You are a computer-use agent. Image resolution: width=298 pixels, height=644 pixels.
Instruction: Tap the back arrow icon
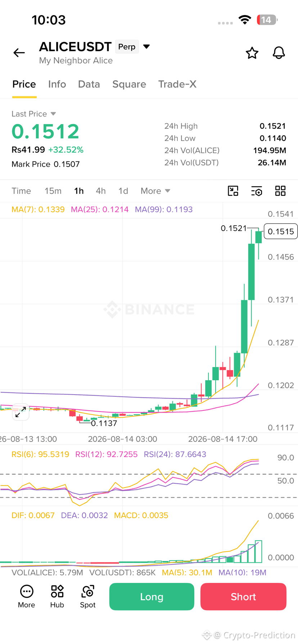point(19,53)
